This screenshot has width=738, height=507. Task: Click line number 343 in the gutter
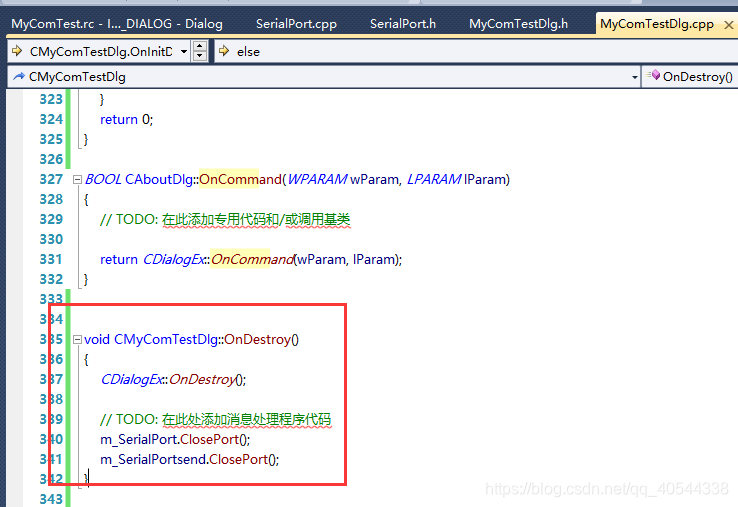tap(51, 499)
